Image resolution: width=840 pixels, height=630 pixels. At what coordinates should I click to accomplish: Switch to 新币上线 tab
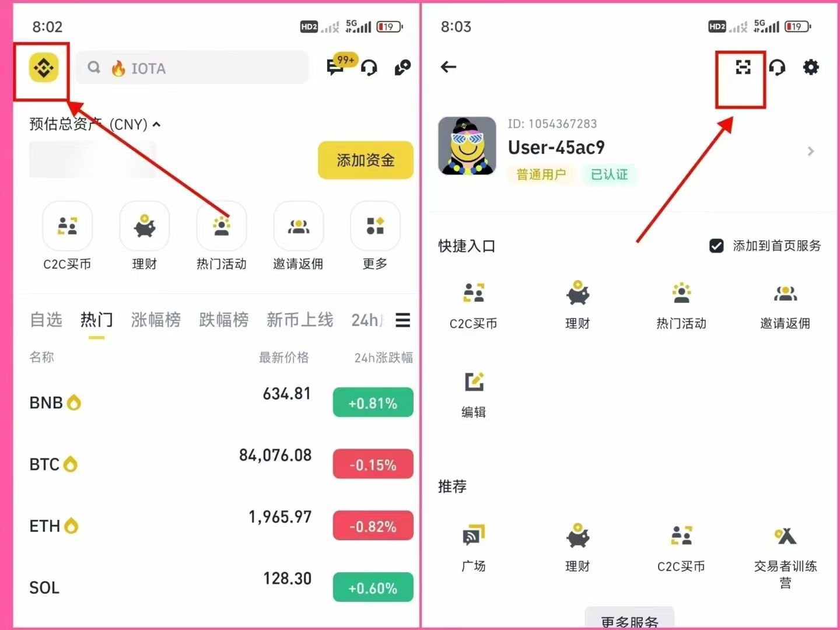pos(300,320)
